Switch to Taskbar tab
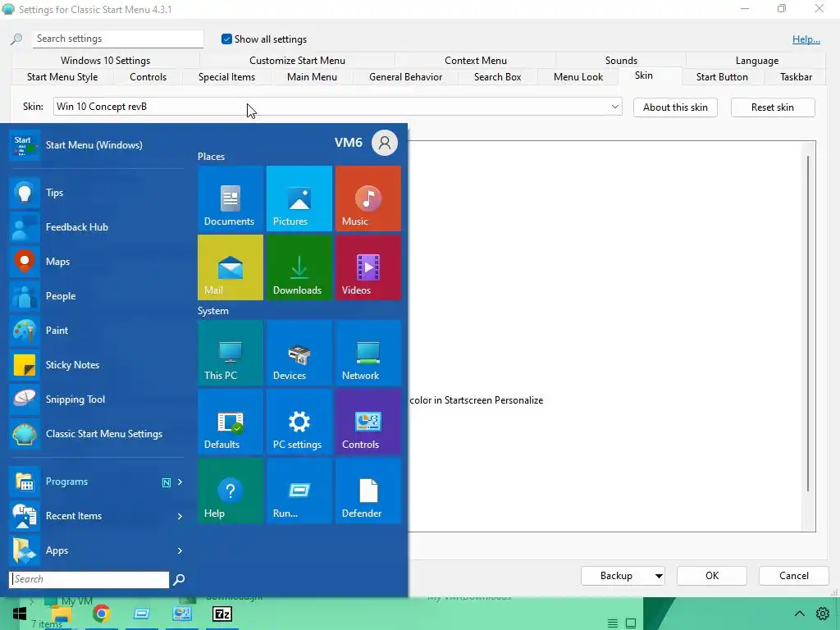Screen dimensions: 840x630 pos(796,77)
